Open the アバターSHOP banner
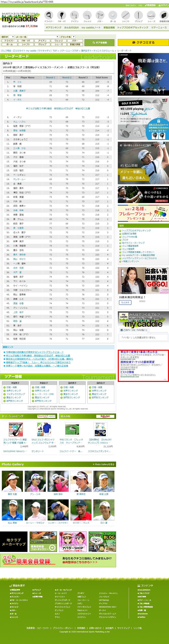Screen dimensions: 169x644 pos(73,542)
